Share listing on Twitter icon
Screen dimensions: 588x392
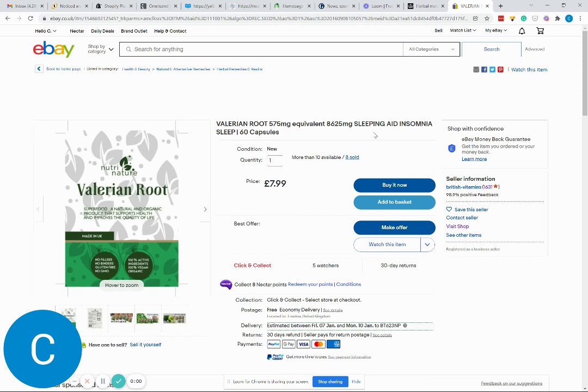tap(492, 69)
